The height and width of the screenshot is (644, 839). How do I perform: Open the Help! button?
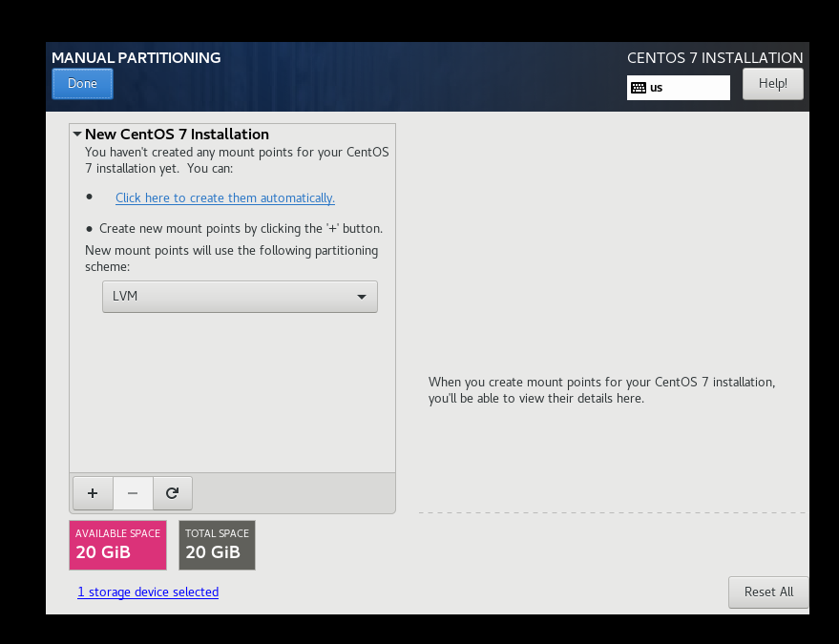772,84
